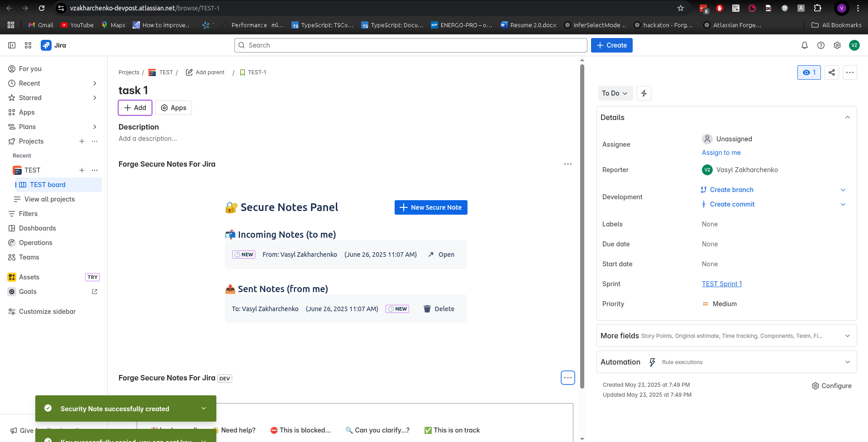
Task: Toggle the watch issue eye button
Action: (809, 72)
